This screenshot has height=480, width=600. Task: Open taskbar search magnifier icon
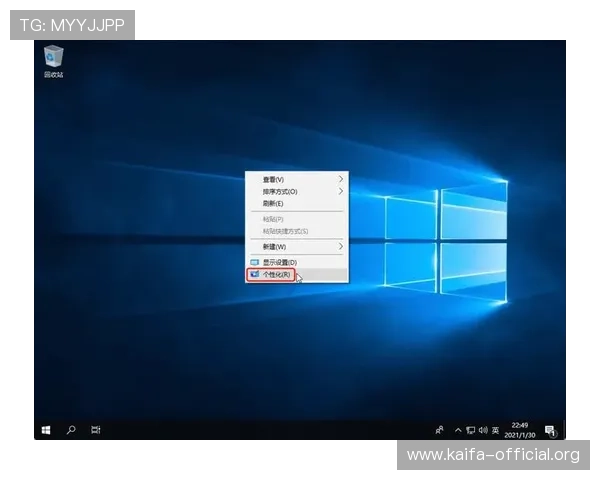pos(71,430)
